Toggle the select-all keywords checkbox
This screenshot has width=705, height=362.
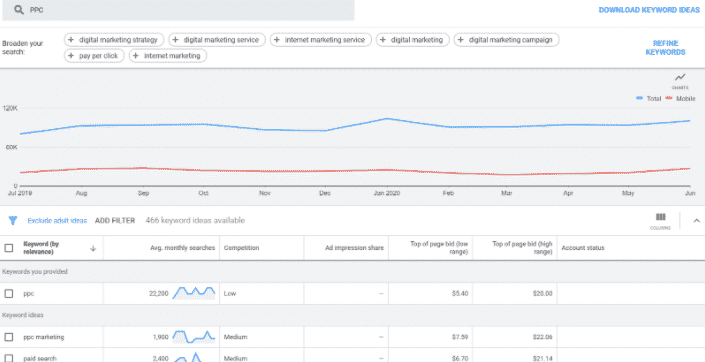pos(9,248)
